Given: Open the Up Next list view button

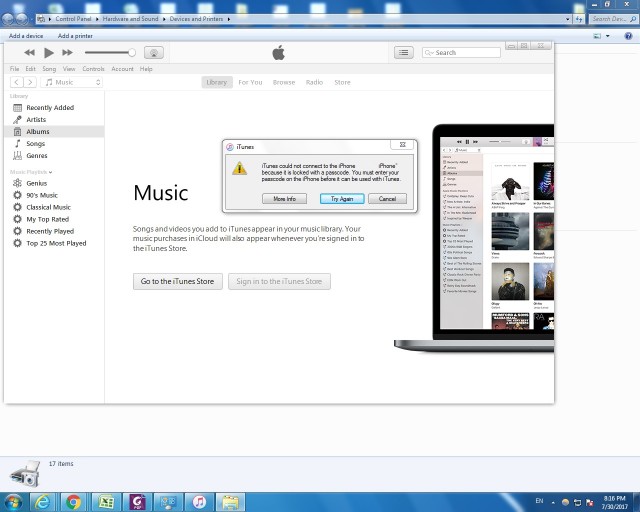Looking at the screenshot, I should (x=404, y=53).
